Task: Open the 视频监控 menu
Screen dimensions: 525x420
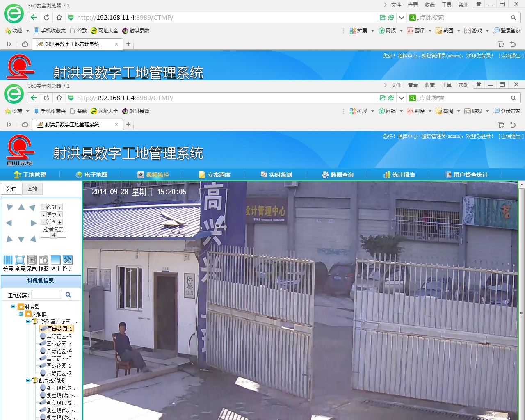Action: [153, 175]
